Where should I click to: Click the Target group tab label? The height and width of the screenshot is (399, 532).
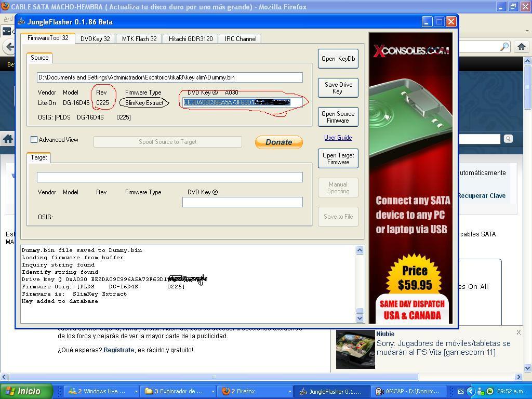pos(38,157)
